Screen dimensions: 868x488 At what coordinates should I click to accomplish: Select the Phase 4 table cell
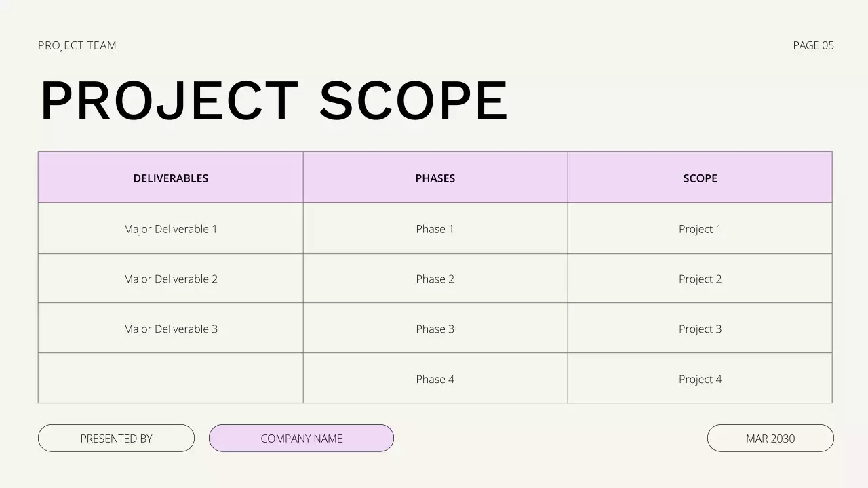[435, 380]
